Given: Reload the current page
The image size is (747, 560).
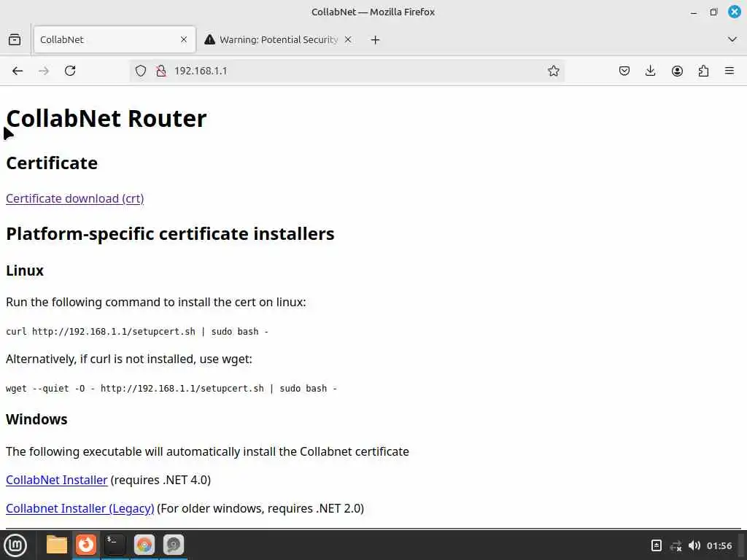Looking at the screenshot, I should coord(70,71).
